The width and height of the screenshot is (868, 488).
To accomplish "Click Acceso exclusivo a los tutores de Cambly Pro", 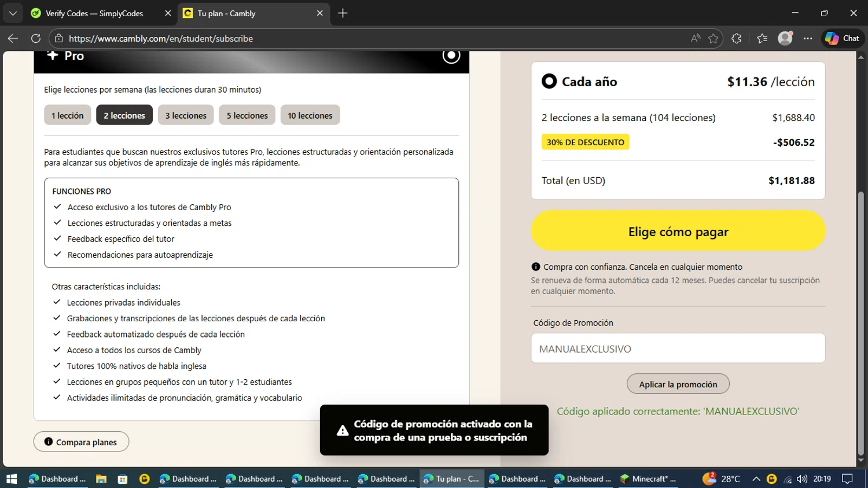I will tap(149, 207).
